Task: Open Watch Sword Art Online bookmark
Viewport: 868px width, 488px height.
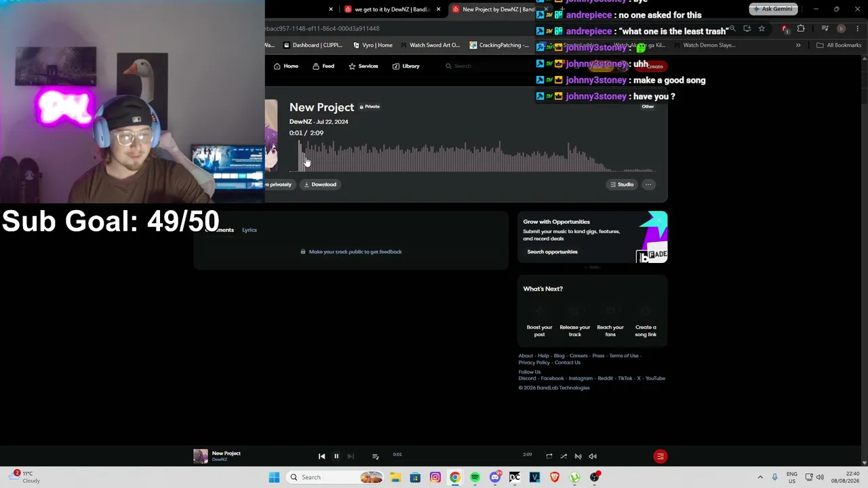Action: (x=430, y=45)
